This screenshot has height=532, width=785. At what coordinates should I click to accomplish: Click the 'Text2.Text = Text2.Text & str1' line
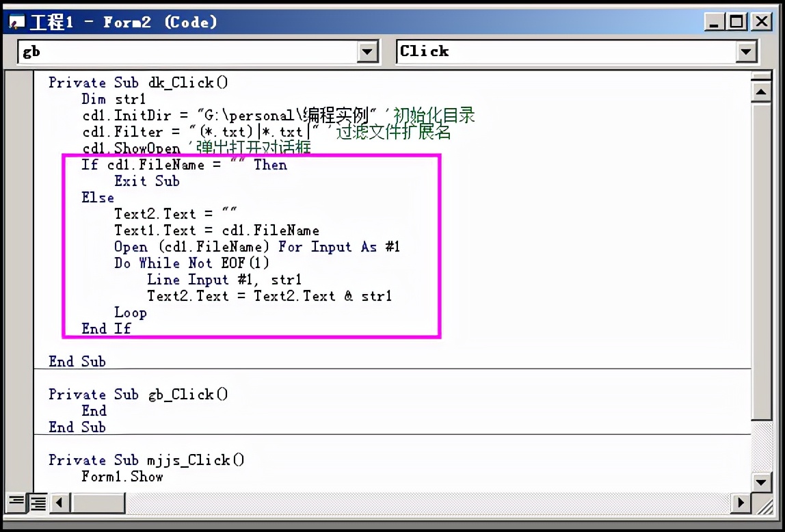click(x=269, y=296)
